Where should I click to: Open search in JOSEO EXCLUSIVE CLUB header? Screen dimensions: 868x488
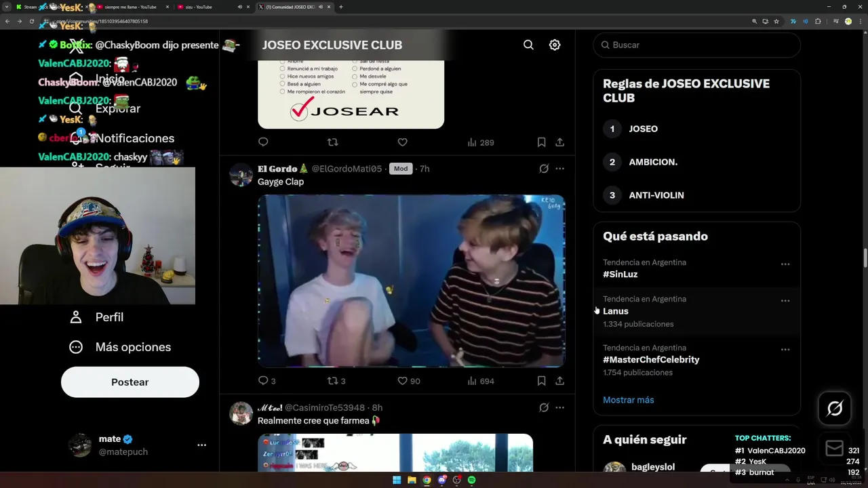[x=528, y=45]
